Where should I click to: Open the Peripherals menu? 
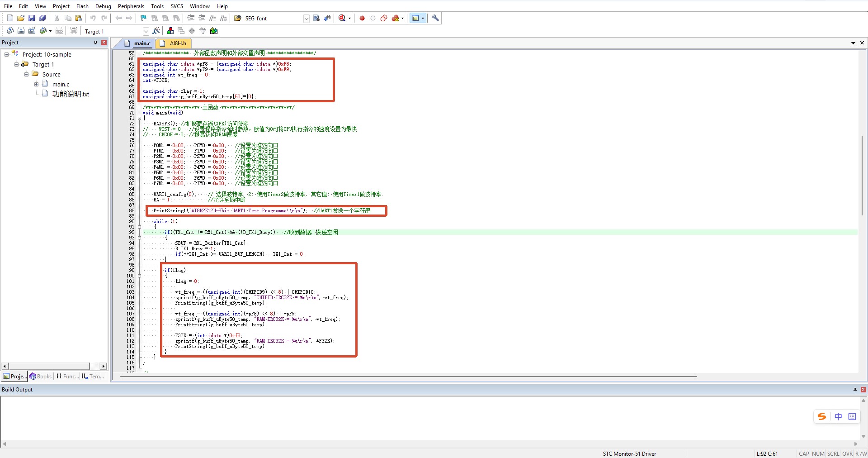click(131, 6)
